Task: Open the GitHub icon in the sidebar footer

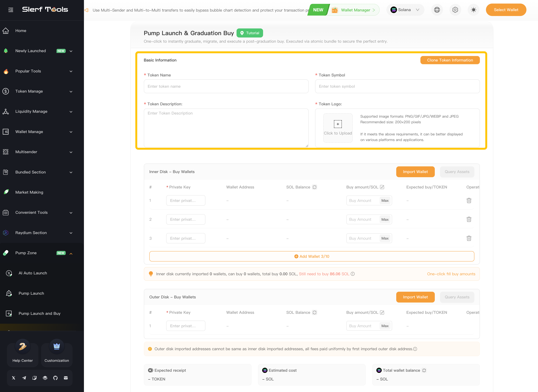Action: pyautogui.click(x=55, y=378)
